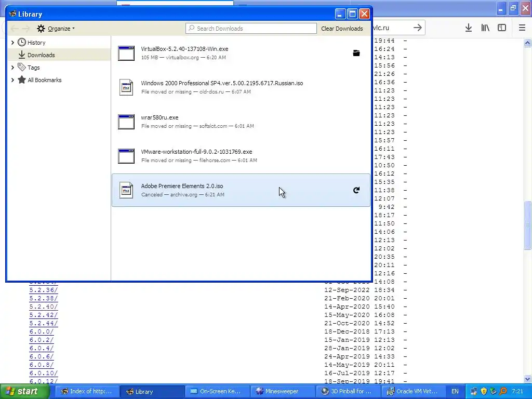Open Firefox hamburger menu

[522, 28]
